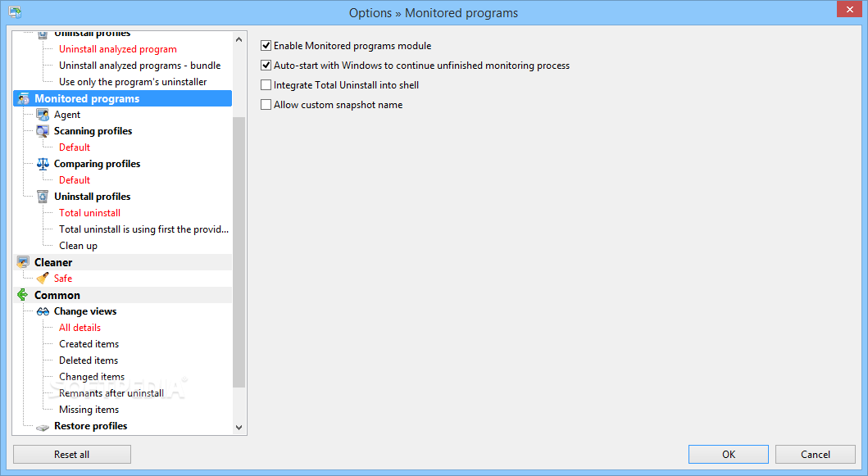
Task: Confirm with the OK button
Action: pos(729,455)
